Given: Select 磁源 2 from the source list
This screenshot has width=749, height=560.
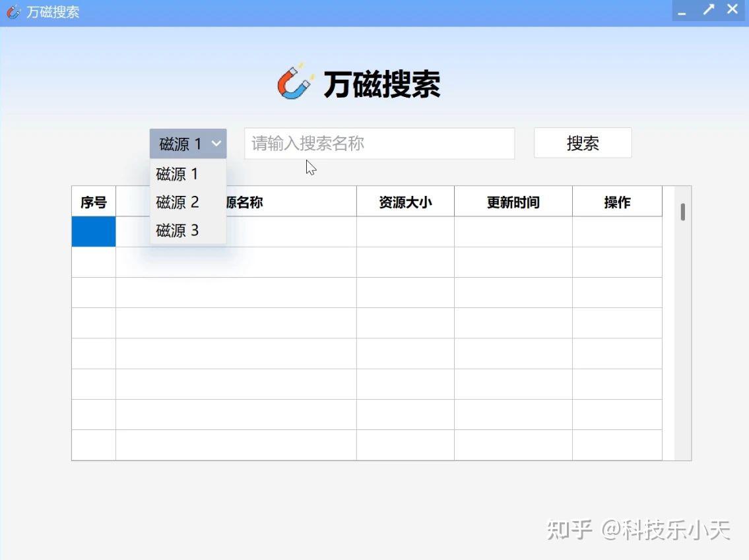Looking at the screenshot, I should [177, 202].
